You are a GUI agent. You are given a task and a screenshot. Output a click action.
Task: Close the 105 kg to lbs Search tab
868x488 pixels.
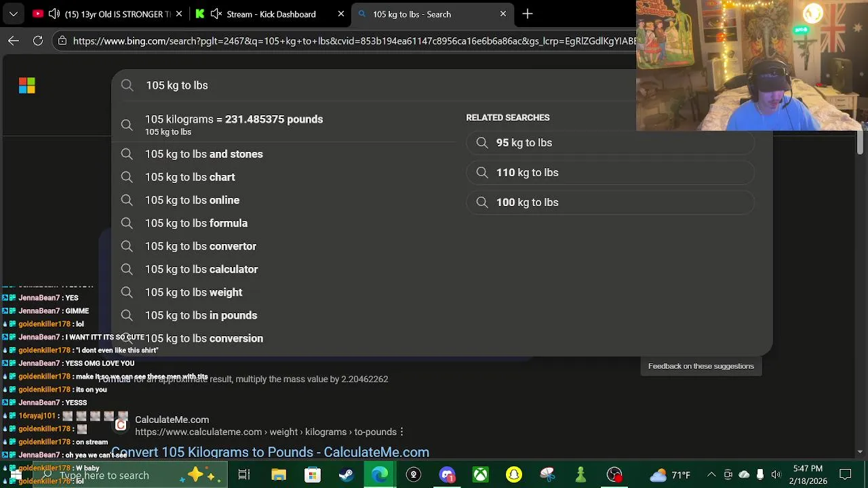coord(503,14)
